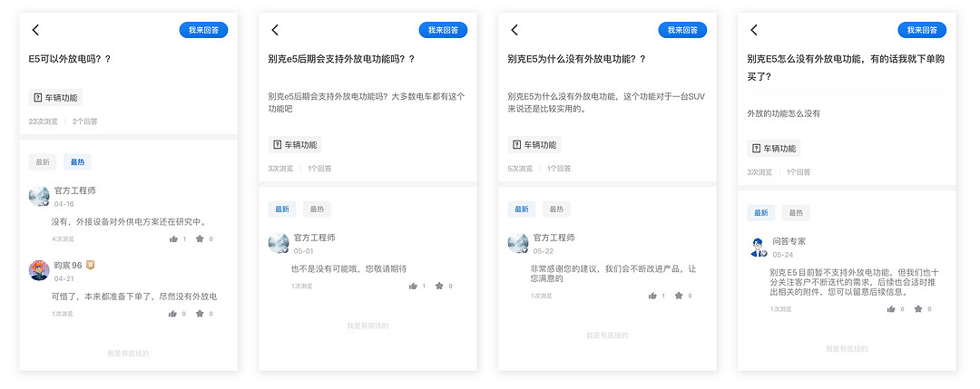
Task: Click '23次浏览' view count
Action: 44,122
